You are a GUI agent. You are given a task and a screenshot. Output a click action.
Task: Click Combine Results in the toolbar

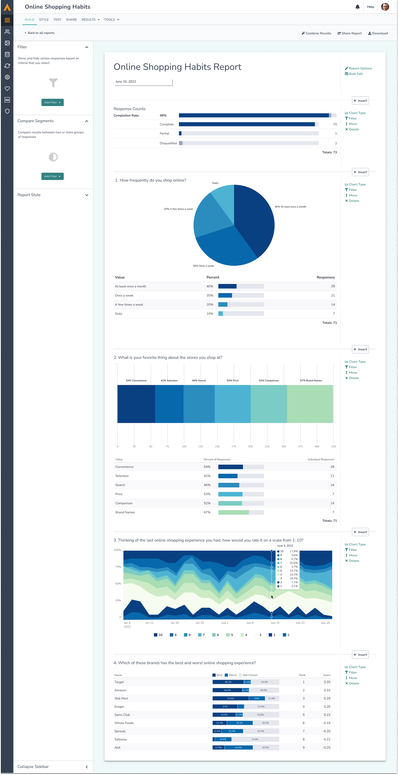[x=316, y=33]
